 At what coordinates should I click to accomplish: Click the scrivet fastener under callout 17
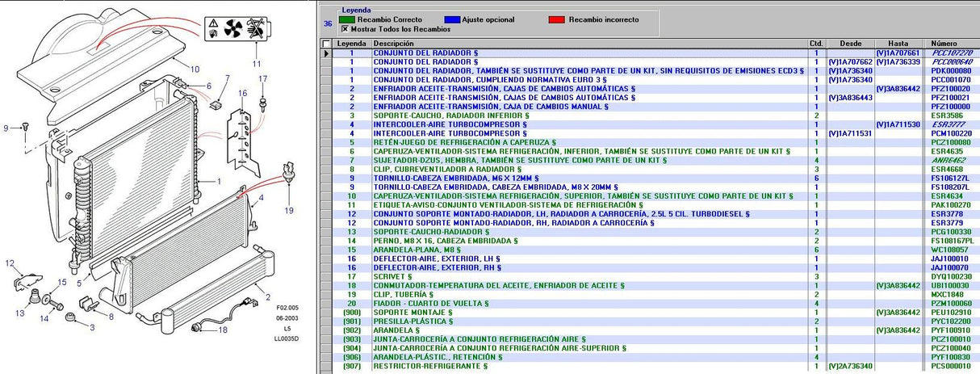point(264,102)
